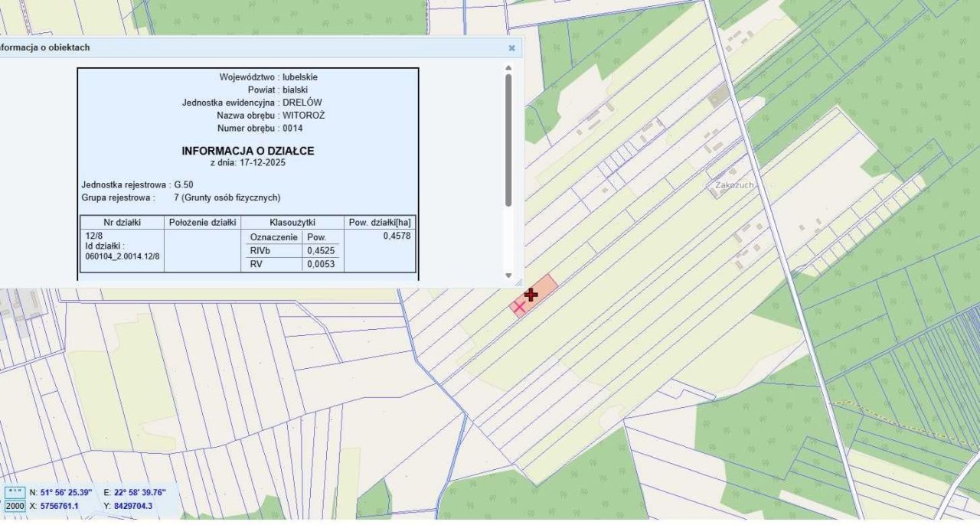Close the Informacja o obiektach panel

pyautogui.click(x=511, y=47)
